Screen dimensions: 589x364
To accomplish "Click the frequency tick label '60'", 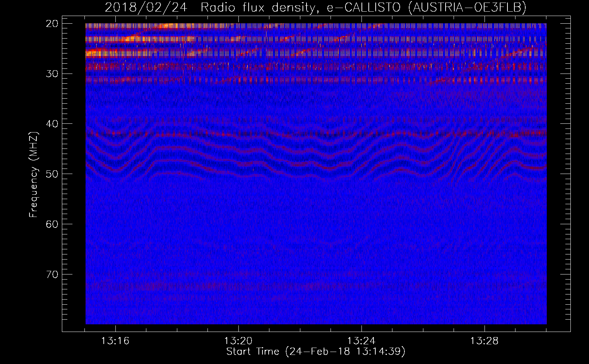I will coord(52,224).
